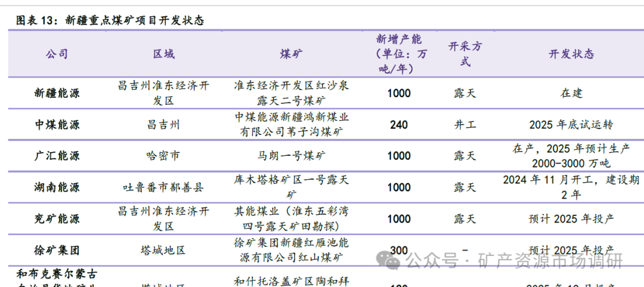
Task: Click the status '2025 年底试运转'
Action: 571,125
